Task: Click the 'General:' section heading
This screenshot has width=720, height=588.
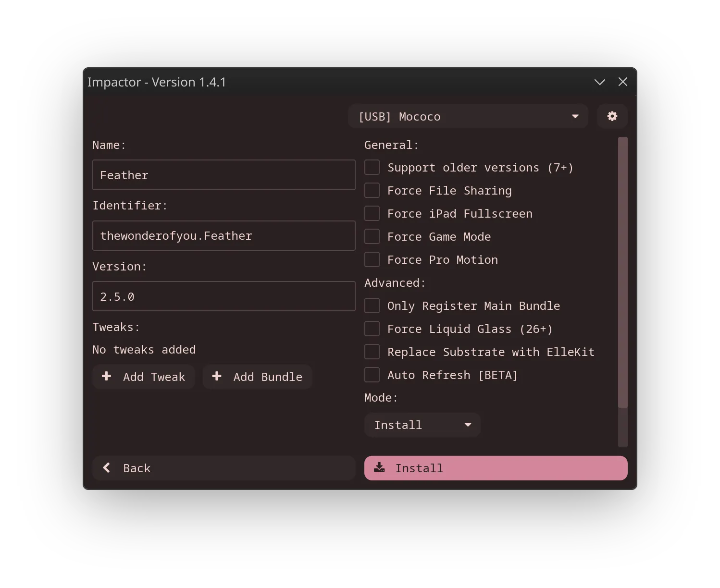Action: point(391,145)
